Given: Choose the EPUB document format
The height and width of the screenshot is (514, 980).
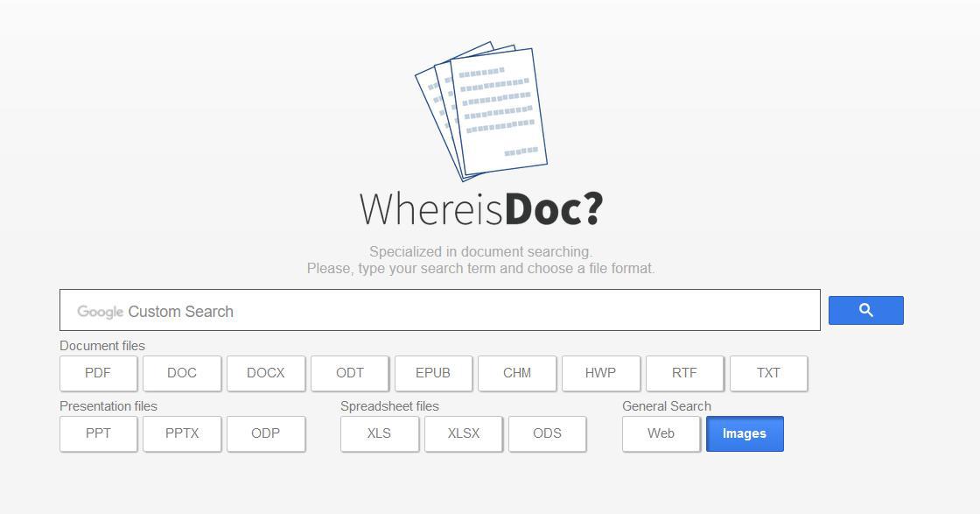Looking at the screenshot, I should [x=433, y=373].
